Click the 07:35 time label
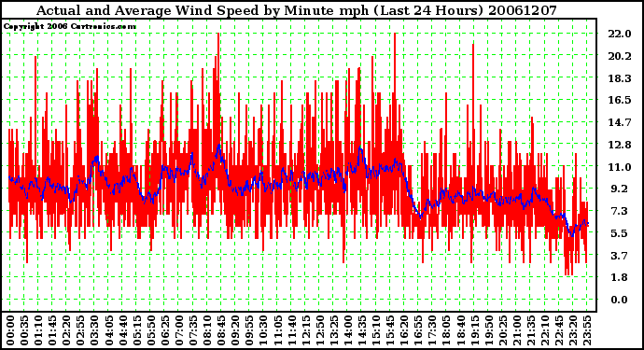This screenshot has height=350, width=644. 192,330
